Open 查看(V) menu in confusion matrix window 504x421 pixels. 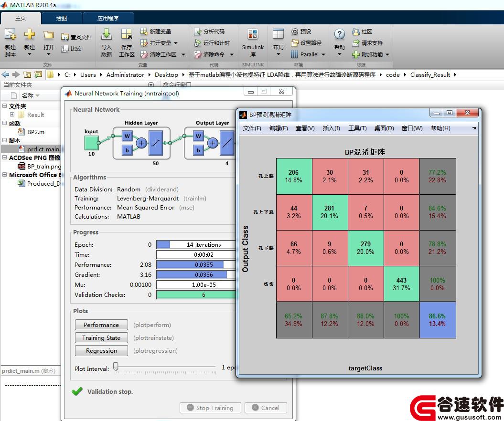(305, 128)
